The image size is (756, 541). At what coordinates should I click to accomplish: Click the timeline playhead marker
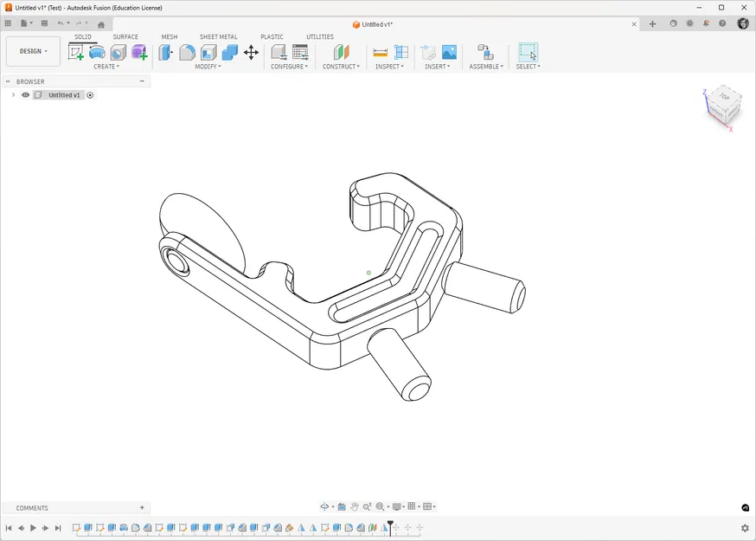[390, 526]
